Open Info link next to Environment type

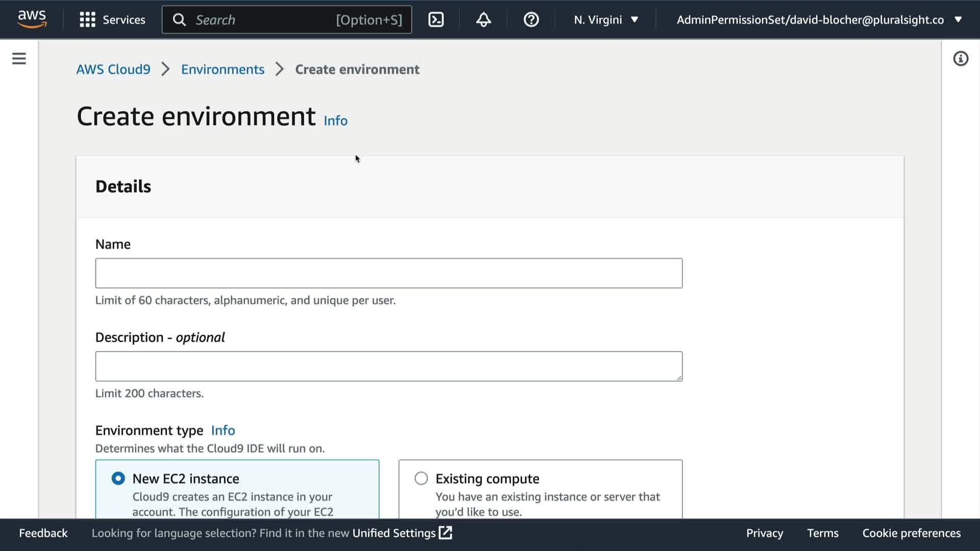(x=223, y=430)
